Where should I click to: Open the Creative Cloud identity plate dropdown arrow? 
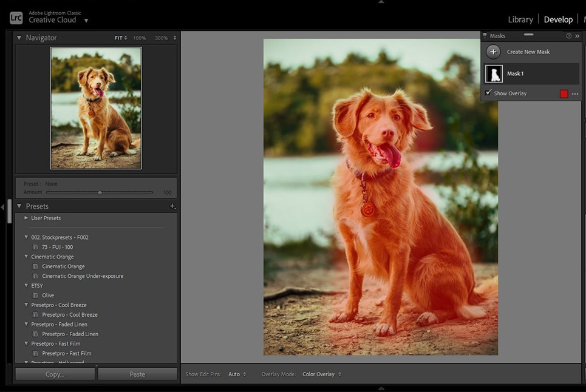[x=86, y=21]
